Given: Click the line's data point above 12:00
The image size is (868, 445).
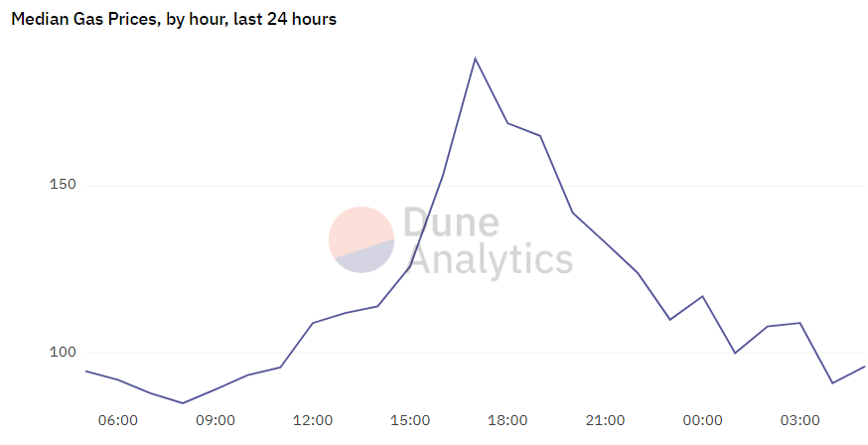Looking at the screenshot, I should (x=313, y=323).
